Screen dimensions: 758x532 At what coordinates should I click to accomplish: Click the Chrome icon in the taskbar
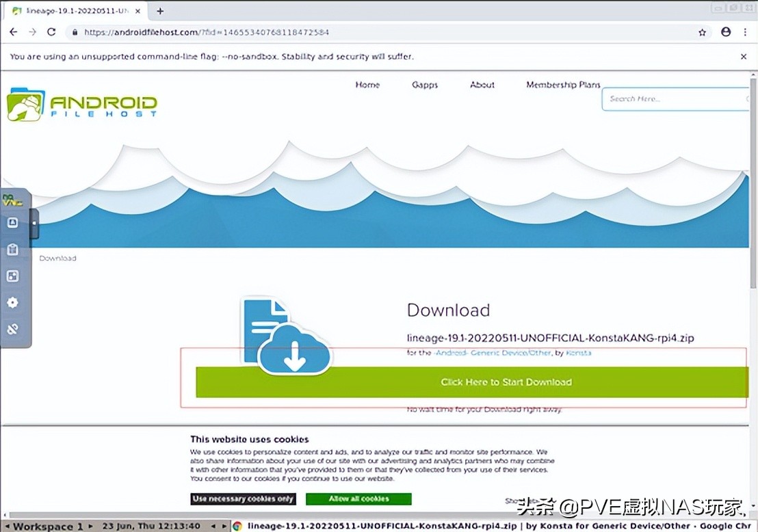point(237,526)
